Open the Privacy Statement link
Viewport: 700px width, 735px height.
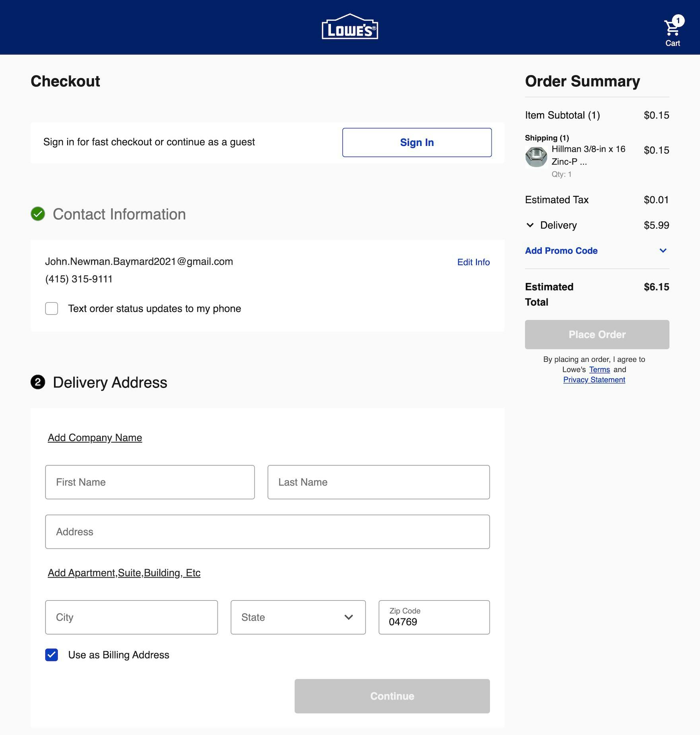594,380
